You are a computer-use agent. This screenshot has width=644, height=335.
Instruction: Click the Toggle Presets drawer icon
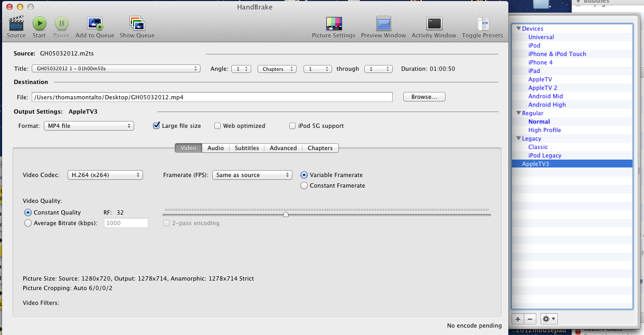[482, 24]
